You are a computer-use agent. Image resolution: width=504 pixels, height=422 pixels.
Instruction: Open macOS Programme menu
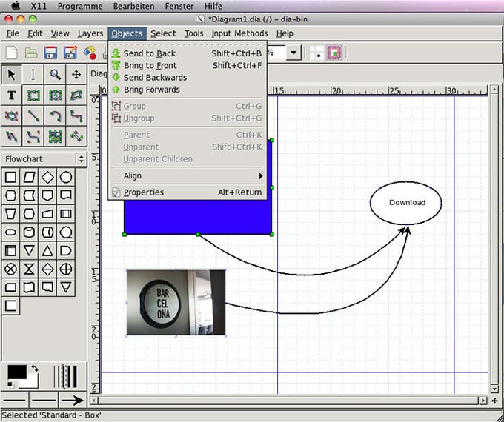[x=80, y=6]
